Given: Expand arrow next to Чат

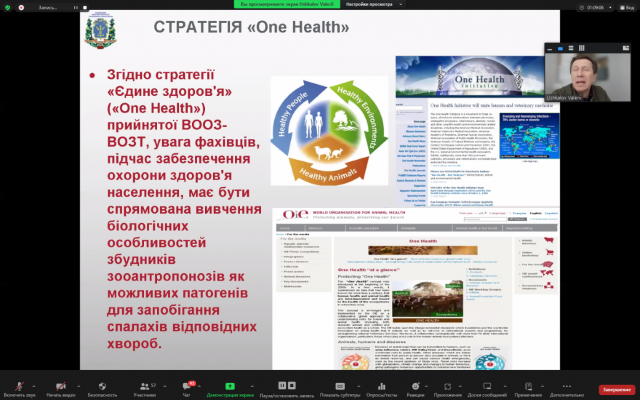Looking at the screenshot, I should (199, 386).
